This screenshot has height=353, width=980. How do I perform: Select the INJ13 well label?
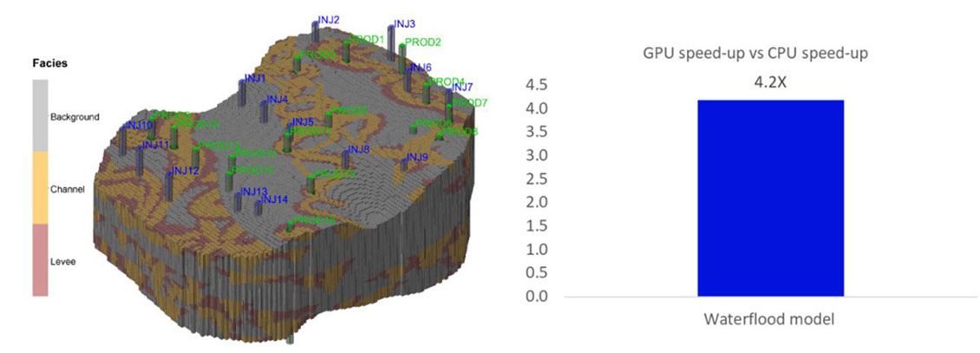(x=254, y=192)
